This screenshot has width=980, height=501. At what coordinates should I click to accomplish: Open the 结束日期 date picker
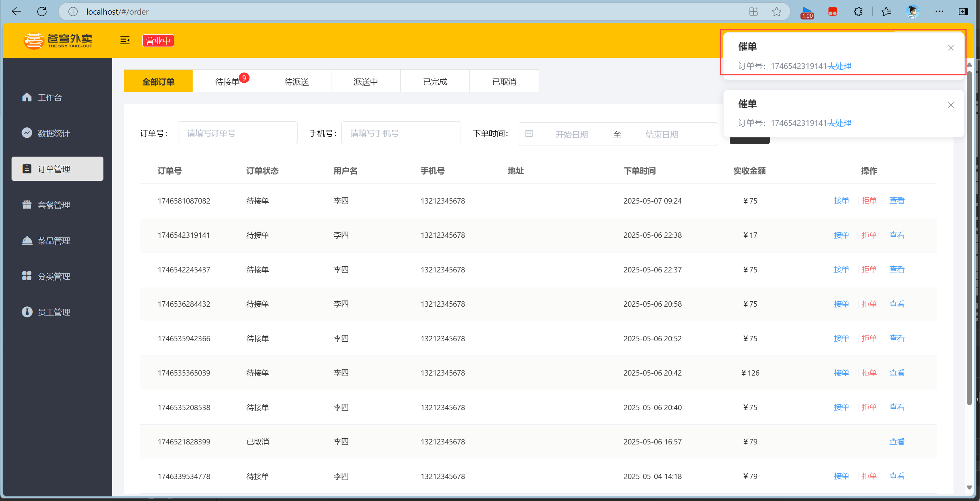click(661, 134)
